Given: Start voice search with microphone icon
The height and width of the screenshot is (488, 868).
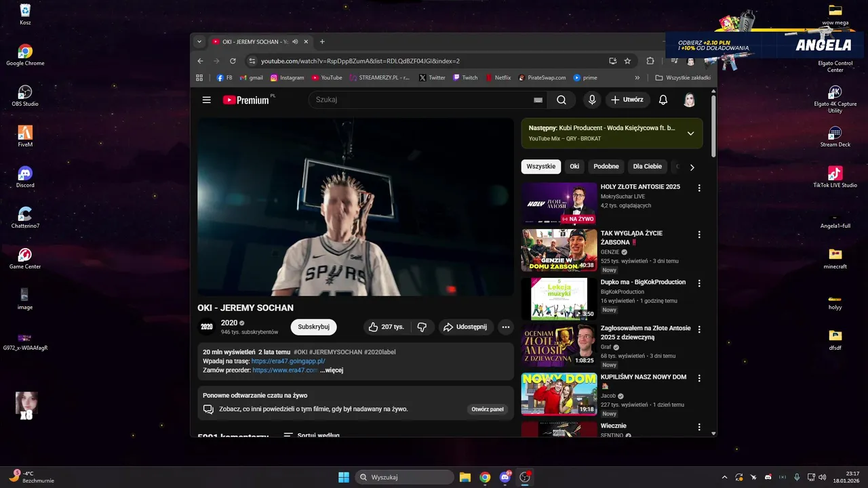Looking at the screenshot, I should tap(592, 100).
